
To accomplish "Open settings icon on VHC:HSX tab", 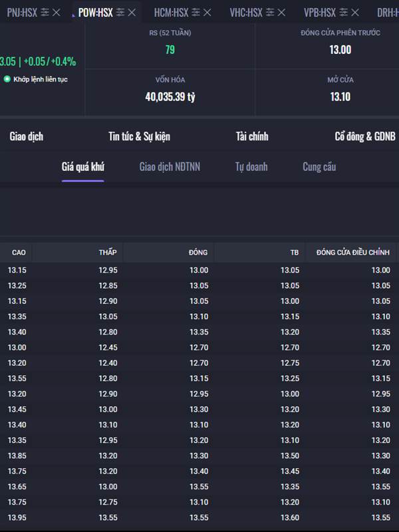I will (271, 12).
